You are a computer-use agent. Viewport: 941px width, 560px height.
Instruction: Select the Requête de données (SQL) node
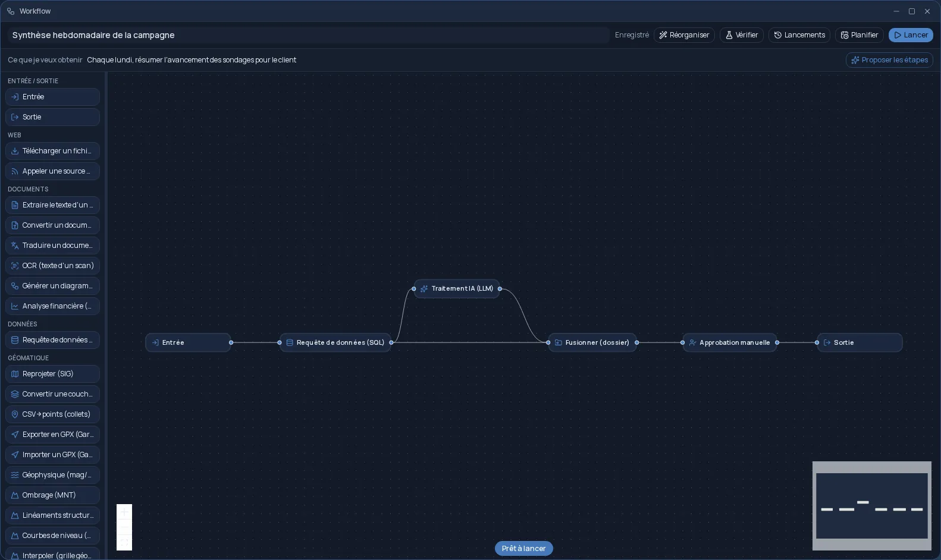[335, 342]
